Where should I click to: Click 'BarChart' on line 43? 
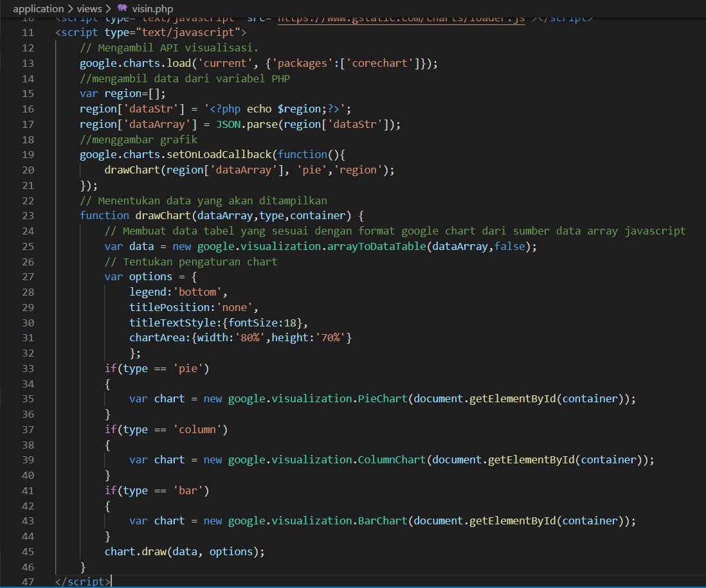[x=383, y=521]
